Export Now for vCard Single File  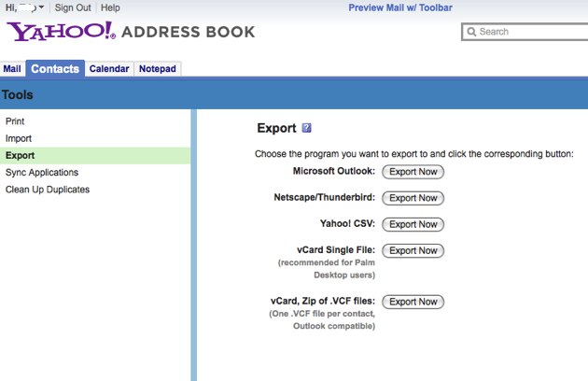(413, 250)
